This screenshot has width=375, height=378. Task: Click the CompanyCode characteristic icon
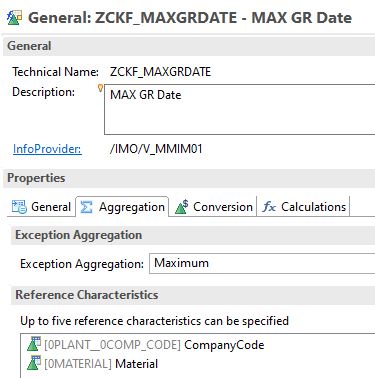pos(34,344)
